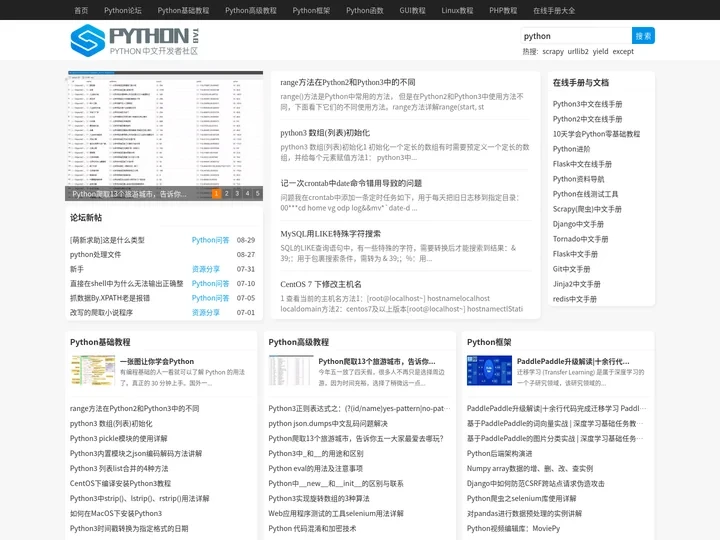Click the blue 搜索 button
The width and height of the screenshot is (720, 540).
tap(643, 36)
